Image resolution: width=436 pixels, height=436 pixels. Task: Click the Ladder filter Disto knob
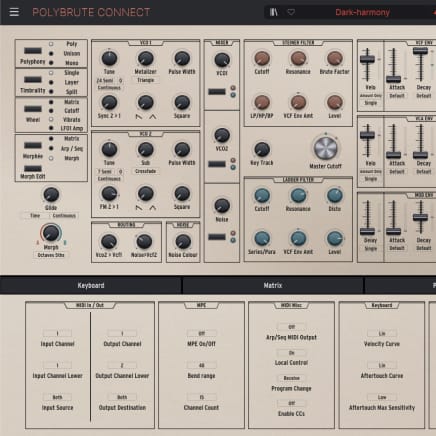[334, 196]
